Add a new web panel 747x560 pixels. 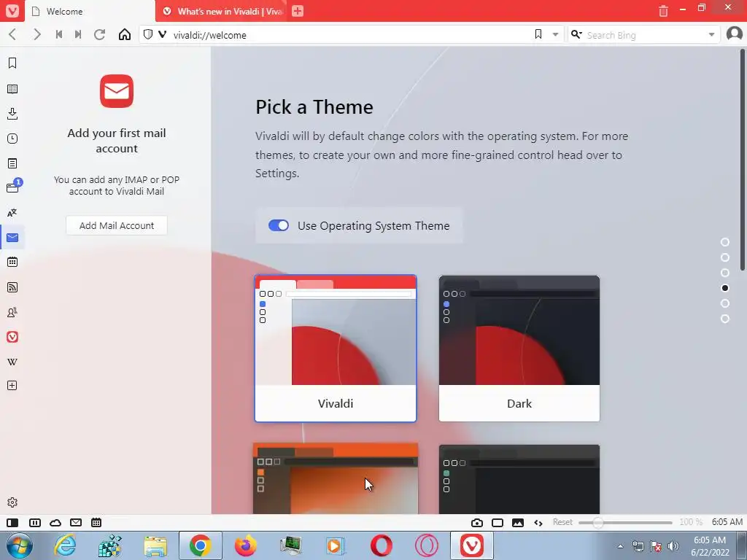tap(12, 385)
